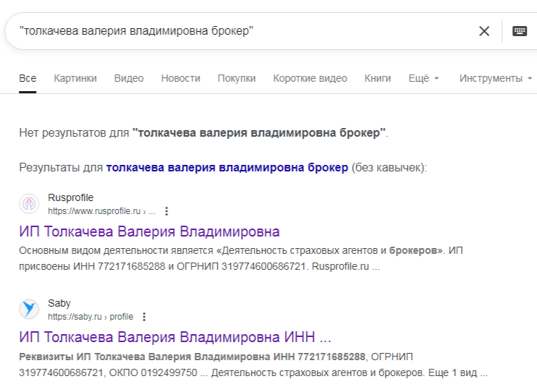Open Rusprofile result ИП Толкачева Валерия Владимировна
This screenshot has height=392, width=537.
(149, 231)
